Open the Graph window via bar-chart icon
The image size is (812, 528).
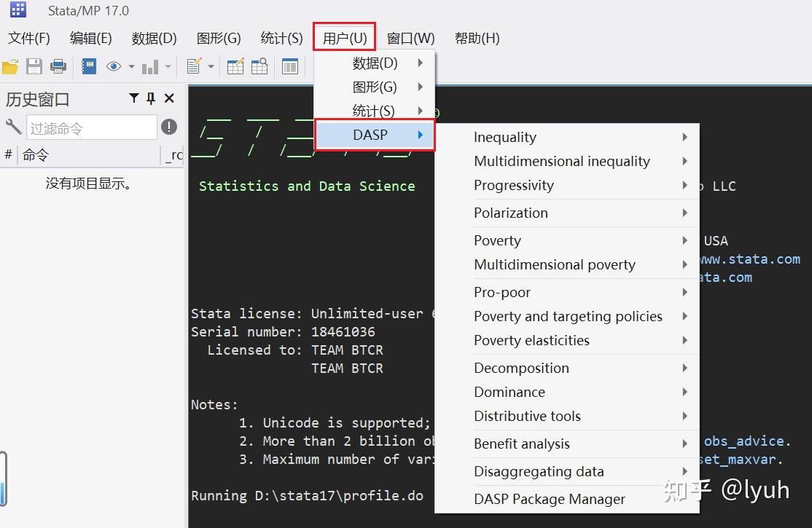(151, 66)
